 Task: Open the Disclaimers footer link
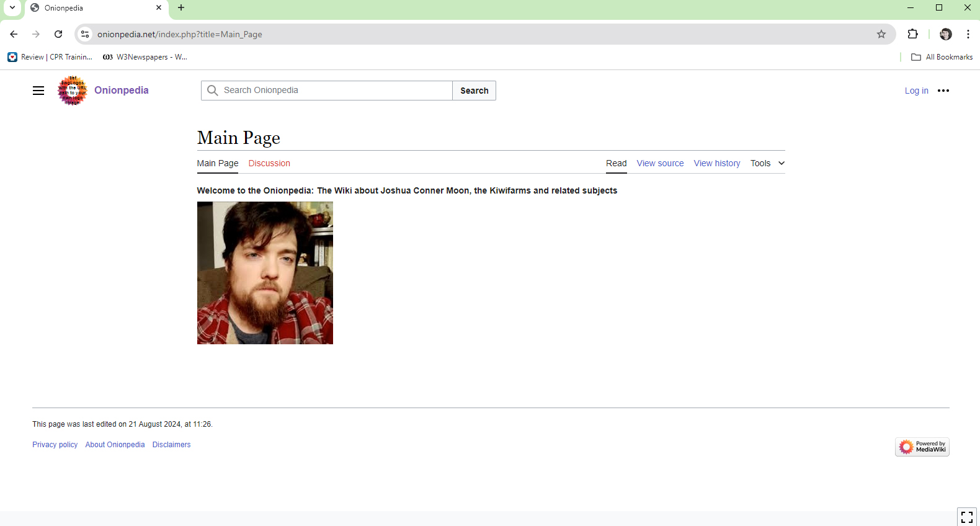(171, 445)
